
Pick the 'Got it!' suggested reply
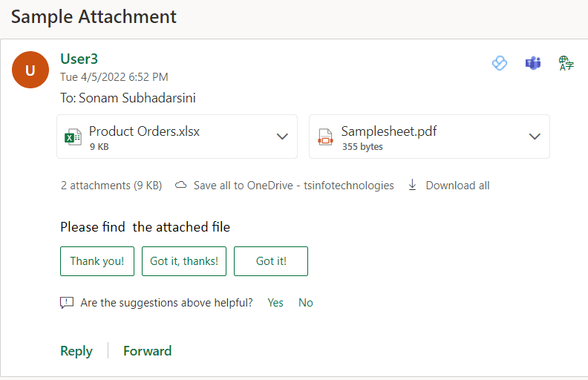tap(271, 261)
